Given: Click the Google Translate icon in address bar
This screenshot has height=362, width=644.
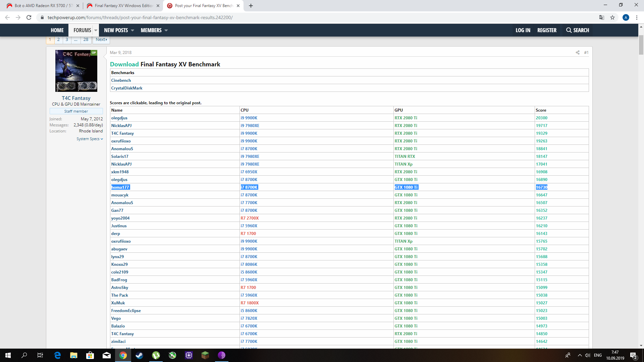Looking at the screenshot, I should click(602, 17).
